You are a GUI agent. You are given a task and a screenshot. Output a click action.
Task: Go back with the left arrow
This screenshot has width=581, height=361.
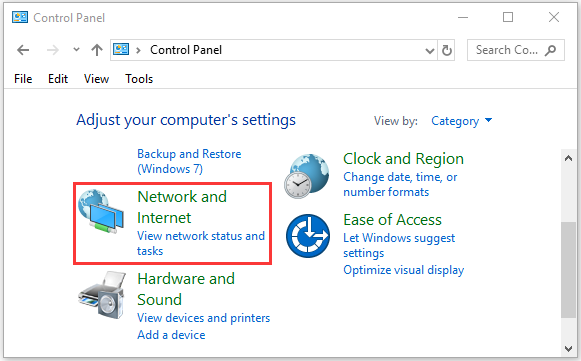[23, 50]
